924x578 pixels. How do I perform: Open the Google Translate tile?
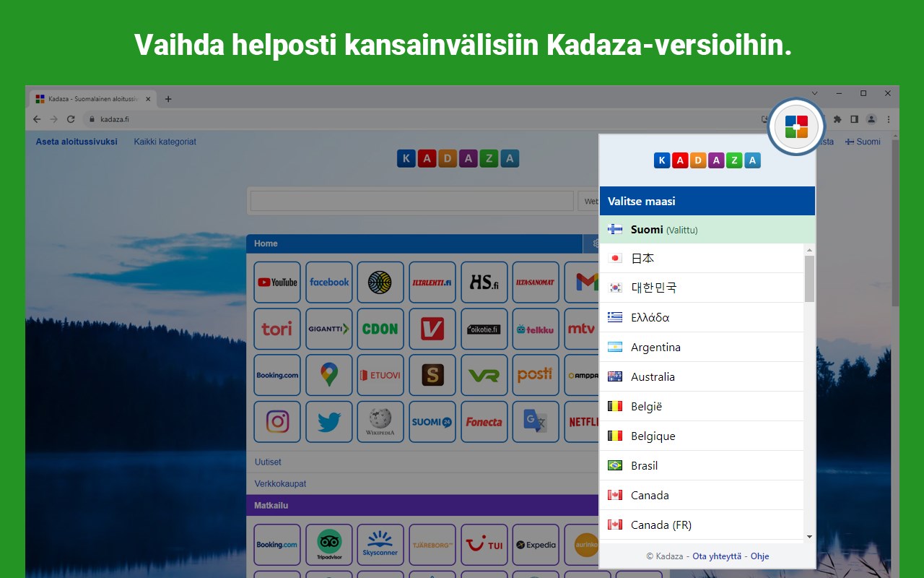pyautogui.click(x=536, y=421)
